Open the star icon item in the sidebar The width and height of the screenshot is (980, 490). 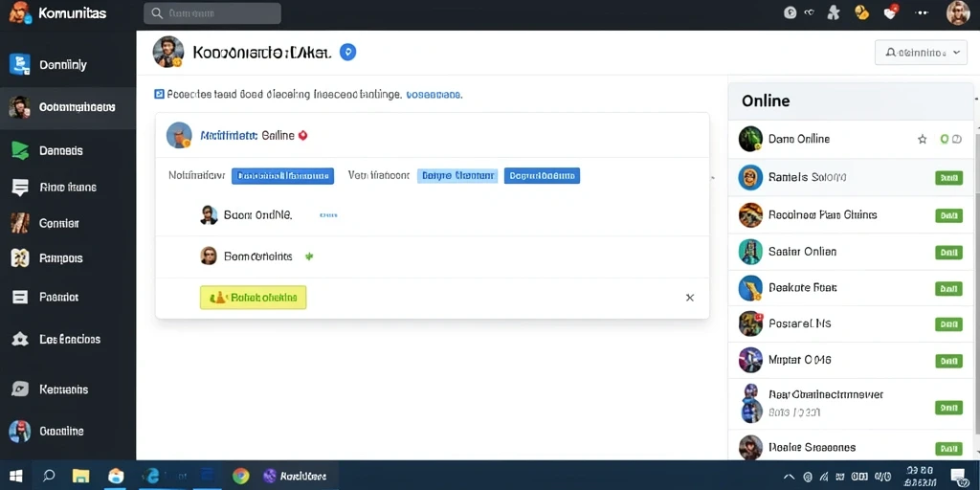(20, 340)
